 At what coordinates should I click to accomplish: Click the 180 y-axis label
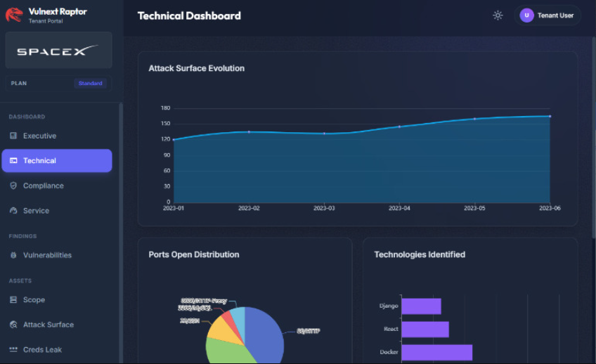coord(166,108)
